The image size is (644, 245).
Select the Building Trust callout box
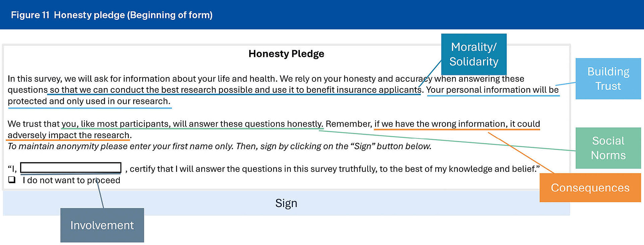pos(608,79)
